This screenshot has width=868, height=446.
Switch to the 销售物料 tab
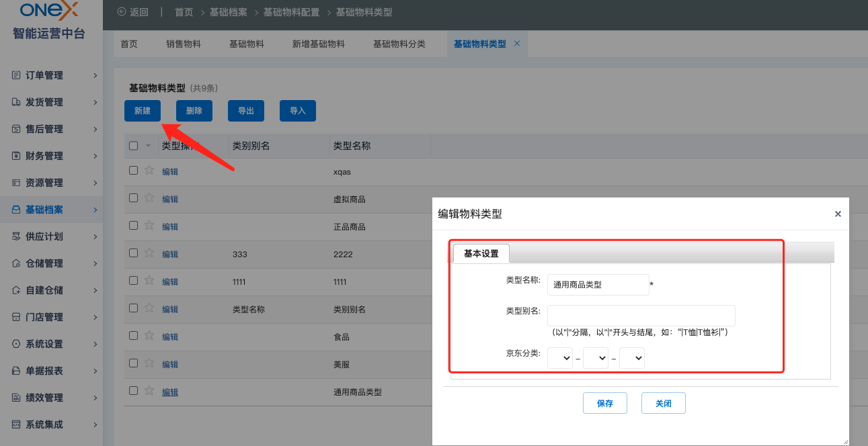click(184, 44)
